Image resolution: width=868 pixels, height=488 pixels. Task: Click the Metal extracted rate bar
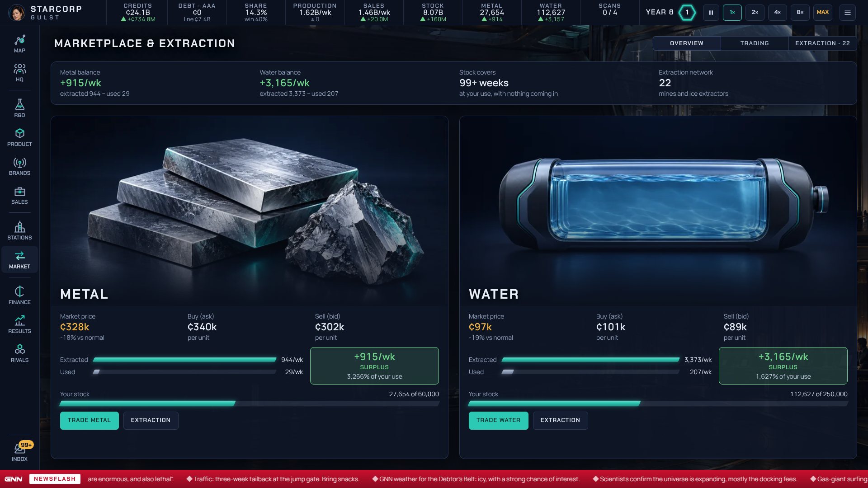tap(184, 360)
